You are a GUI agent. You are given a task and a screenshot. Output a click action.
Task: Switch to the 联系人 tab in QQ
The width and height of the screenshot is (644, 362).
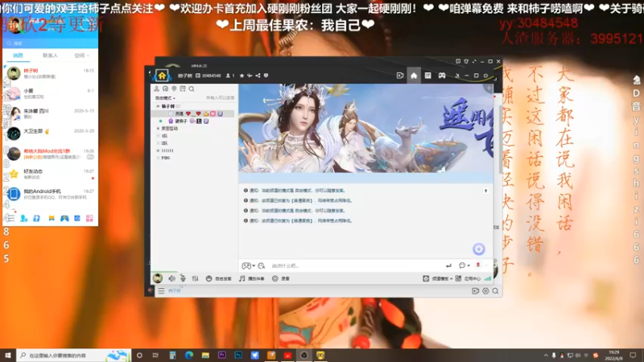(50, 56)
